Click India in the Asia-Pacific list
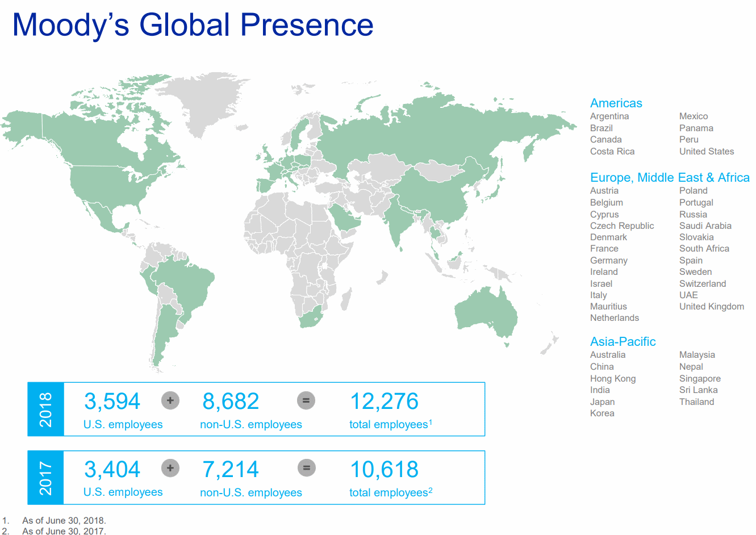The image size is (756, 535). [x=600, y=390]
